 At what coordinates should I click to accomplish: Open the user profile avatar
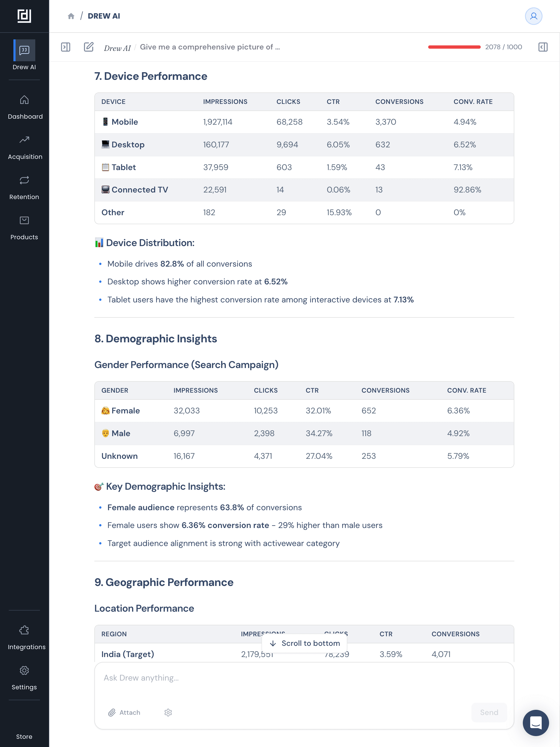[533, 16]
